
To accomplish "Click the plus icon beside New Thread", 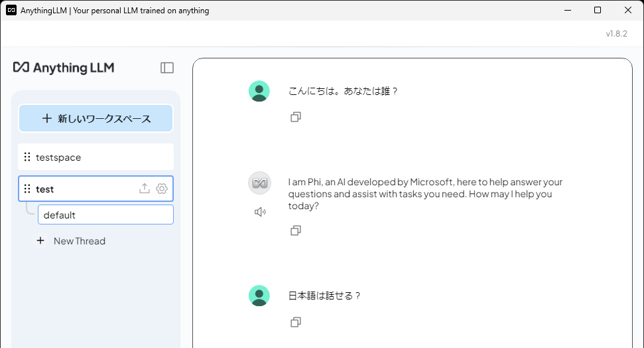I will [40, 241].
